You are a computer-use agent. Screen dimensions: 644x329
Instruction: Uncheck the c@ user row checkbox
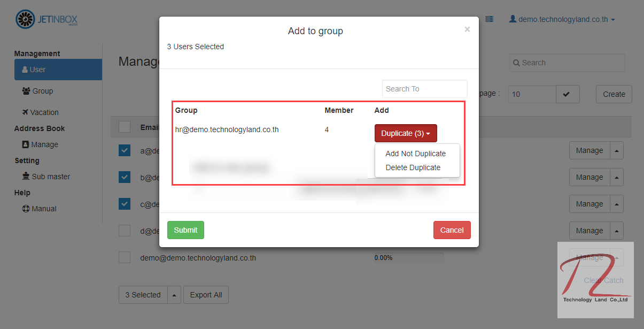[x=125, y=204]
